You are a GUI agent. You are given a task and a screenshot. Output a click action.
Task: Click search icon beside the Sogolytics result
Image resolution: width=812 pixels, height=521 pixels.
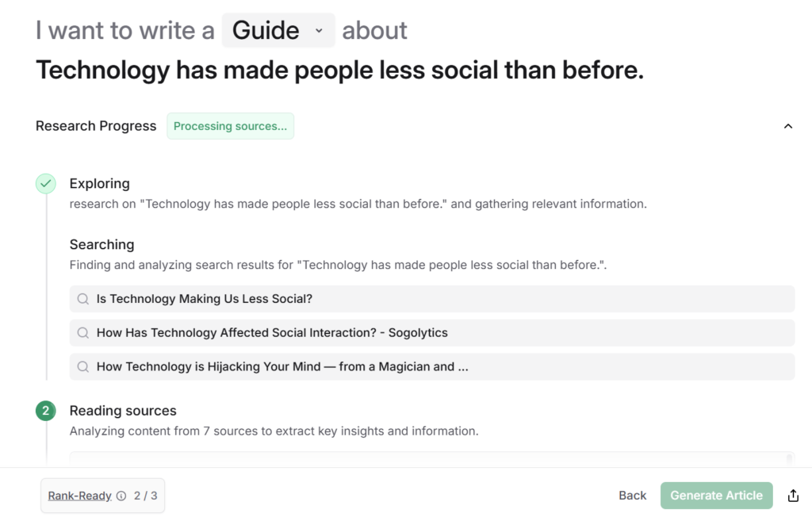83,333
